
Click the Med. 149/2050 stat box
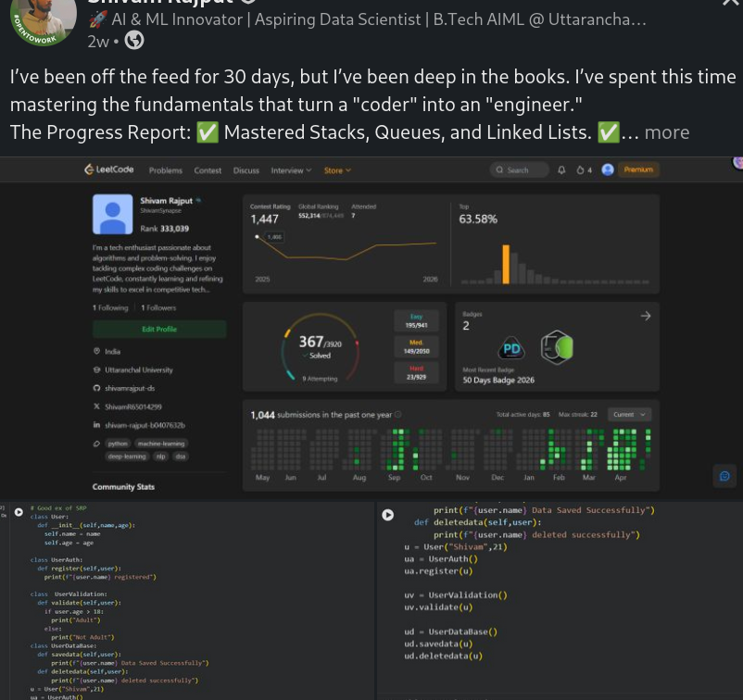click(x=416, y=346)
